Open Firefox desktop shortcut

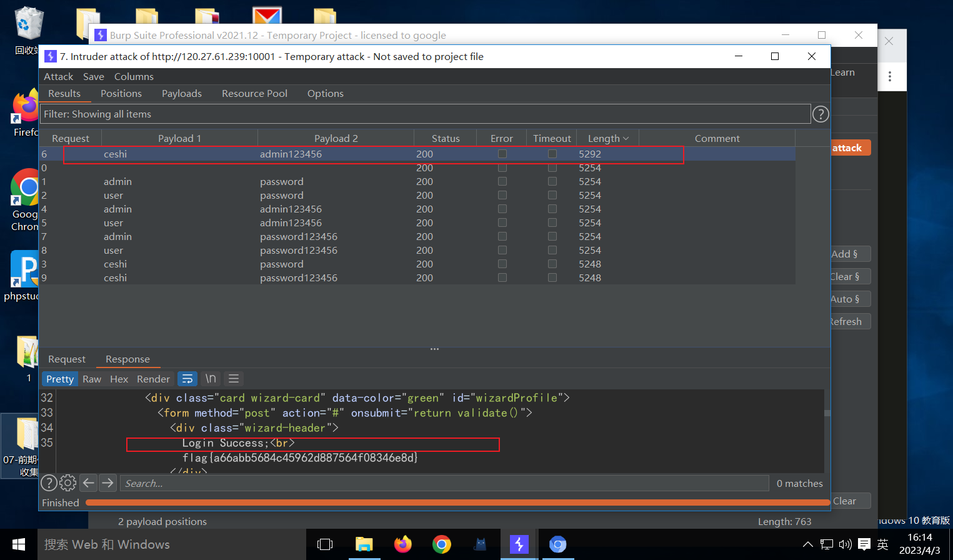pos(26,114)
